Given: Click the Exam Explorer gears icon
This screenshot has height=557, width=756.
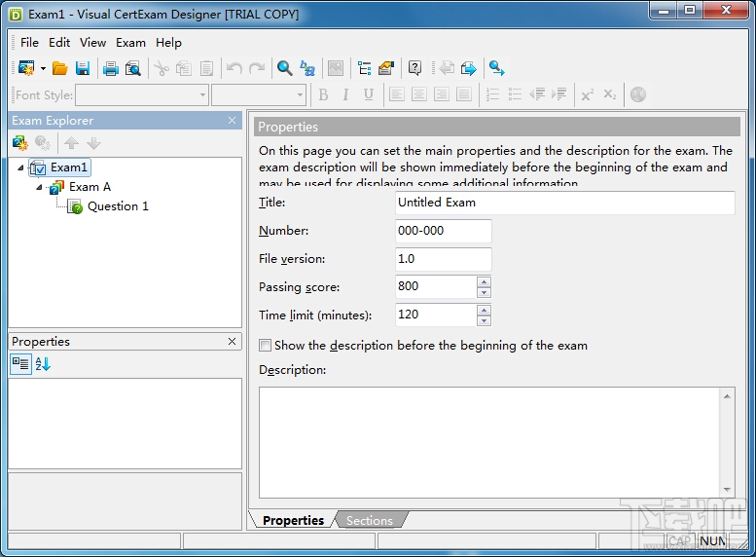Looking at the screenshot, I should pyautogui.click(x=43, y=143).
